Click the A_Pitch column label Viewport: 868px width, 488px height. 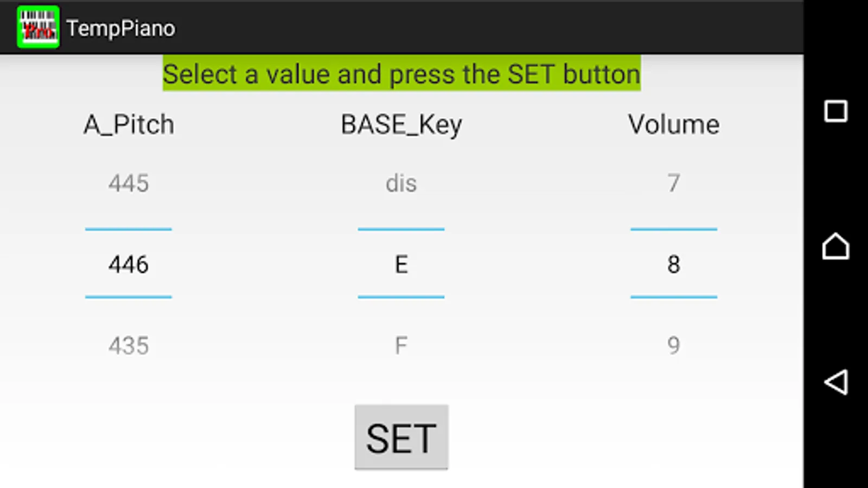(x=129, y=125)
